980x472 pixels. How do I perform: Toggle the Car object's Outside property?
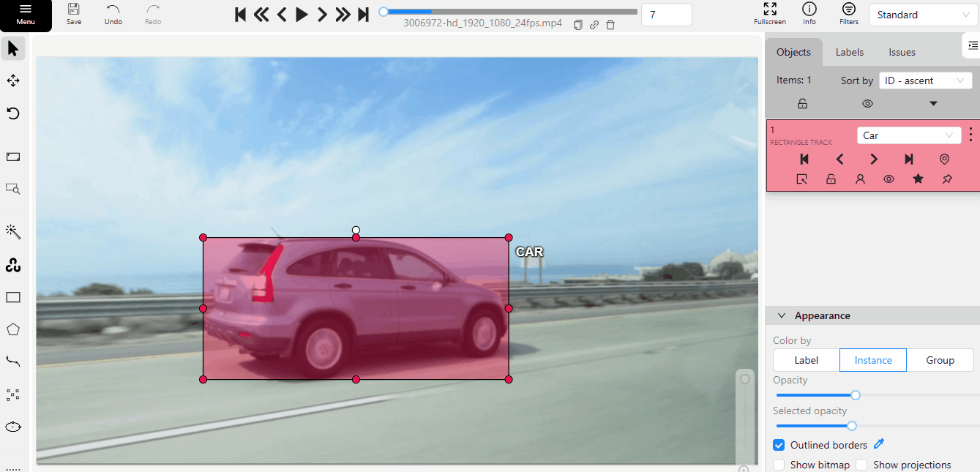coord(802,179)
